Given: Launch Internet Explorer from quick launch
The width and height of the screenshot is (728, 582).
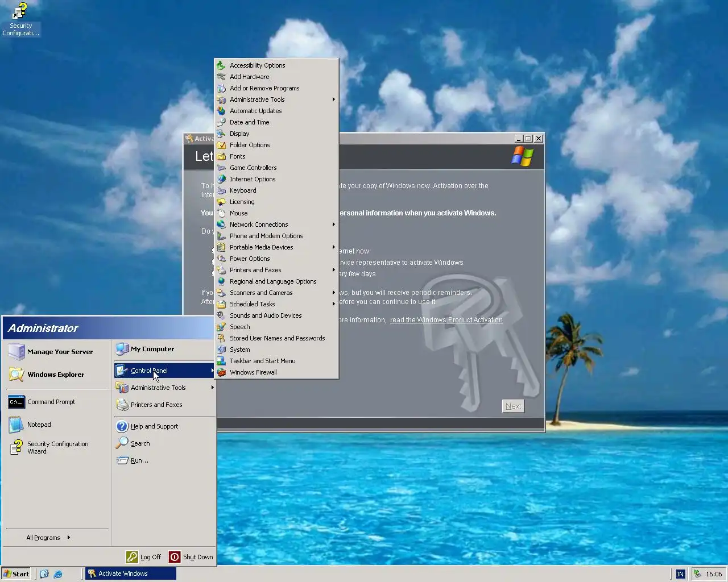Looking at the screenshot, I should (58, 574).
